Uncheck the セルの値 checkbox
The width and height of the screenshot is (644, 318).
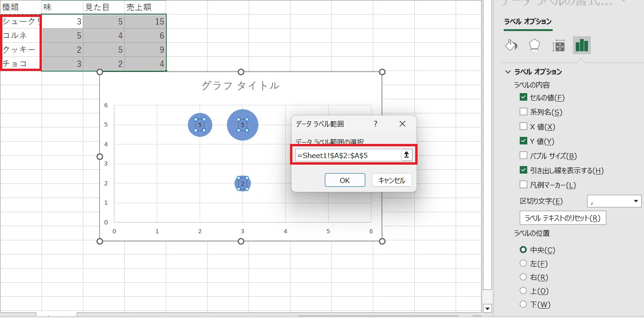pos(523,97)
